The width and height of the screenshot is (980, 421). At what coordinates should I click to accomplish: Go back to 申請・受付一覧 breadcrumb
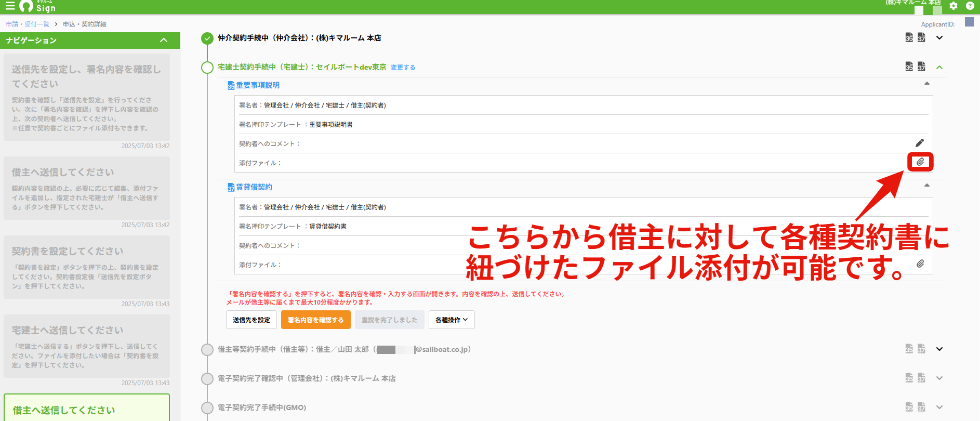click(28, 24)
